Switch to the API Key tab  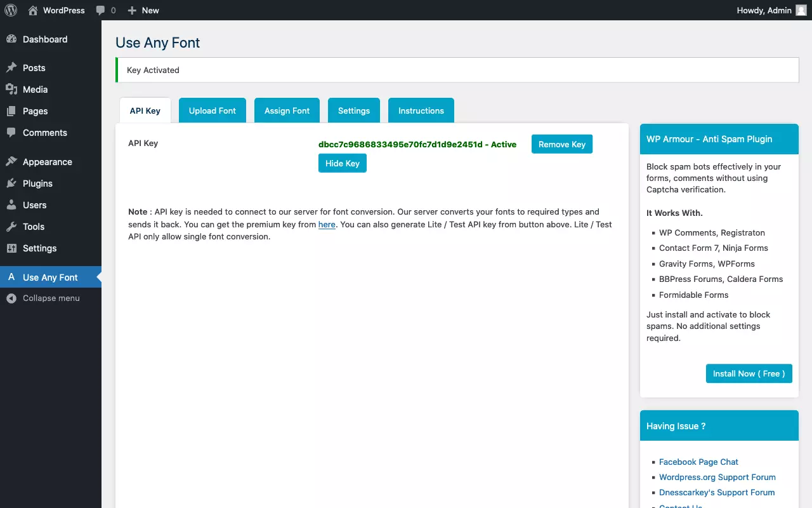point(145,110)
